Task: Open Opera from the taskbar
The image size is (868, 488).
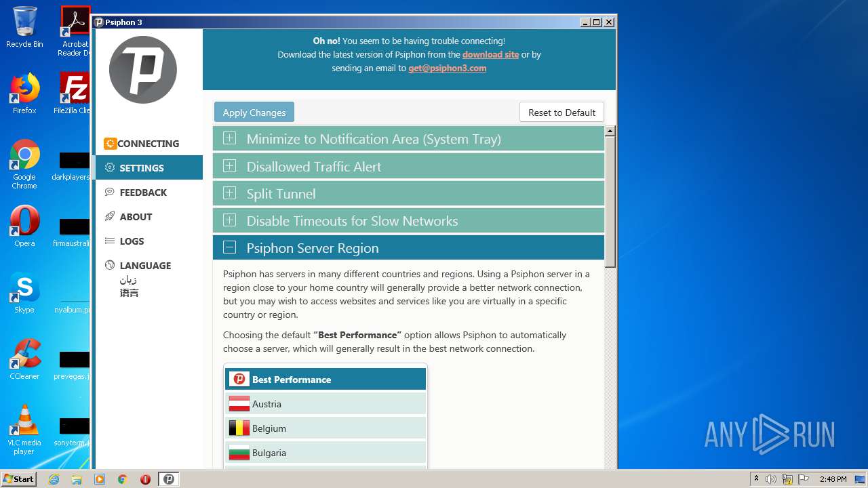Action: click(x=145, y=479)
